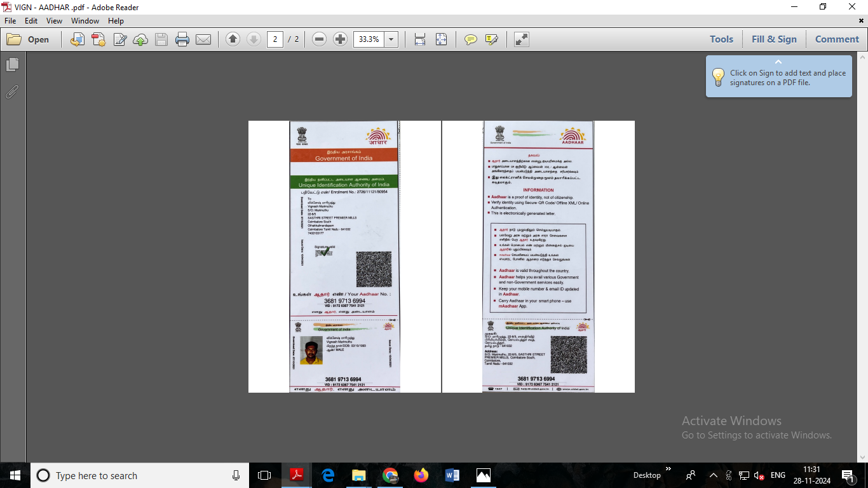Expand the Tools pane
868x488 pixels.
pos(721,39)
